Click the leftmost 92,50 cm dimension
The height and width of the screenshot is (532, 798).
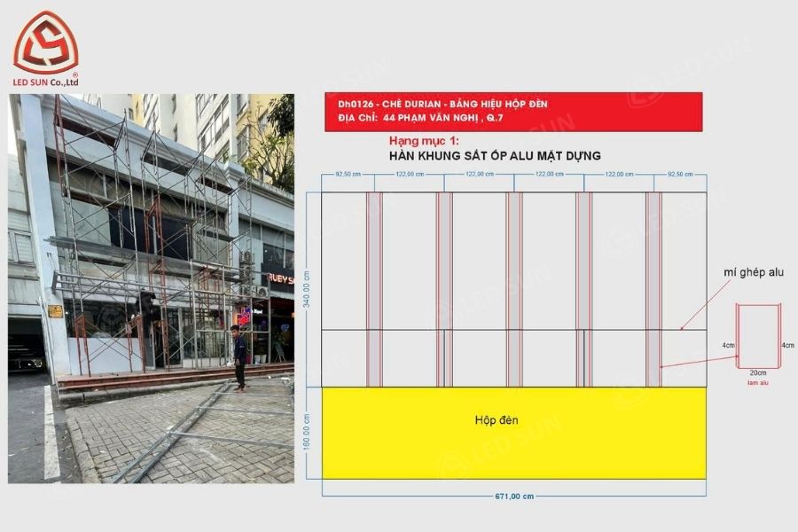[348, 175]
